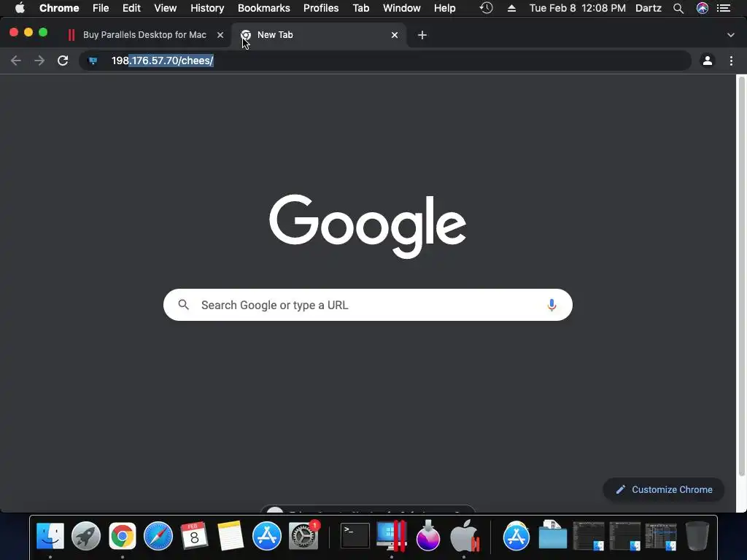Open the Apple logo Parallels VM in dock
Image resolution: width=747 pixels, height=560 pixels.
point(465,536)
